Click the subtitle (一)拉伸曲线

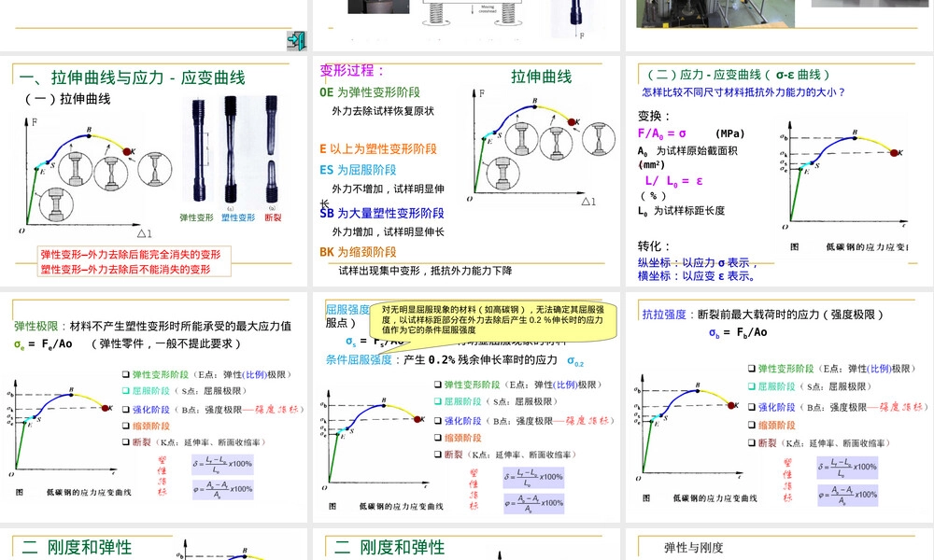coord(67,99)
